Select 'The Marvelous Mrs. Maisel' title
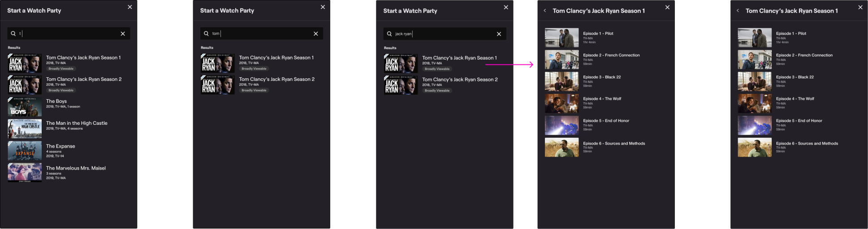 coord(76,168)
